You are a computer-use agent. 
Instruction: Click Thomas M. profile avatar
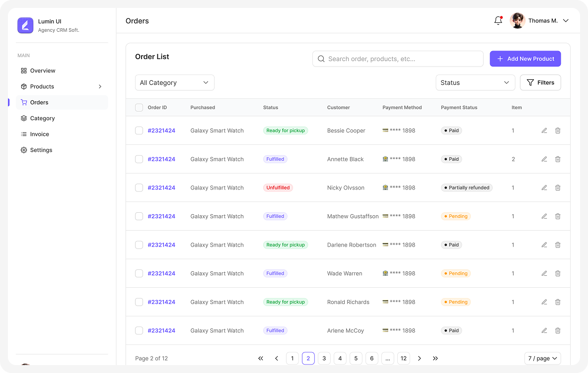517,21
